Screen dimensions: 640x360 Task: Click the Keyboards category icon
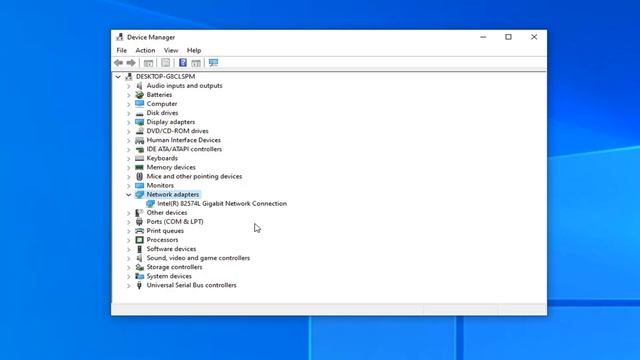(x=139, y=158)
